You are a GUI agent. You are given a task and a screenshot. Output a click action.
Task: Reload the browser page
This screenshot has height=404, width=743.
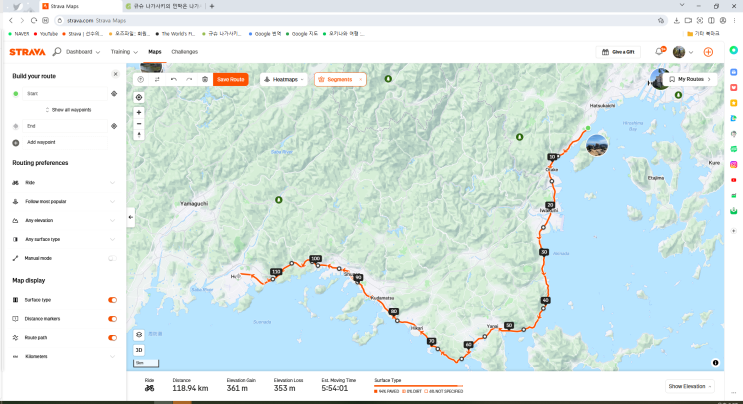coord(34,20)
